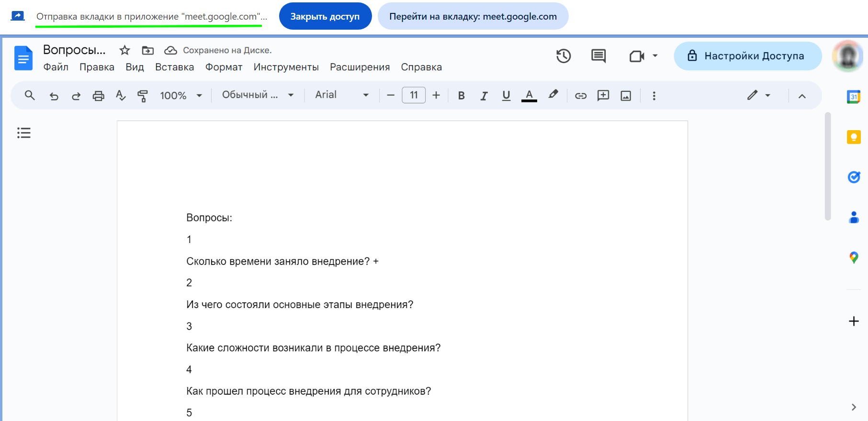Open the Формат menu
Image resolution: width=868 pixels, height=421 pixels.
[x=224, y=67]
